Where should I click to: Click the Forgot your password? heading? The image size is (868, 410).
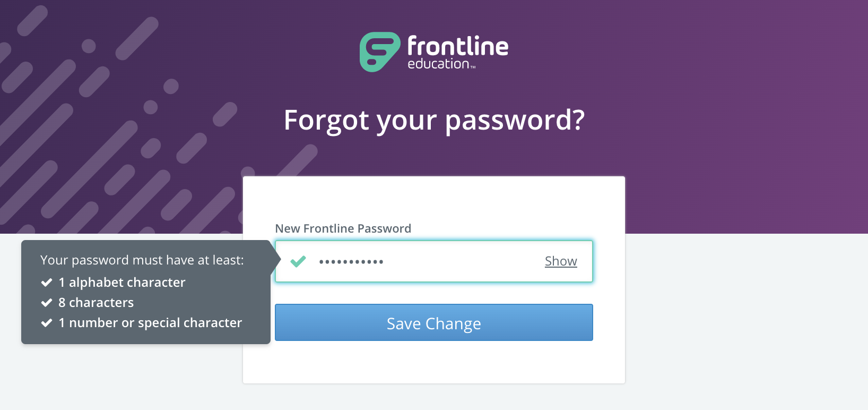click(x=434, y=121)
